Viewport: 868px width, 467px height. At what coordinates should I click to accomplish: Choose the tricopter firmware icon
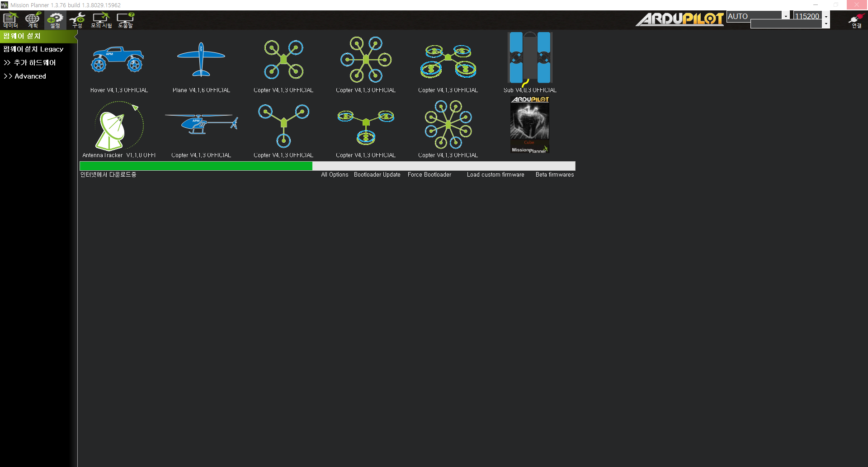pyautogui.click(x=283, y=126)
